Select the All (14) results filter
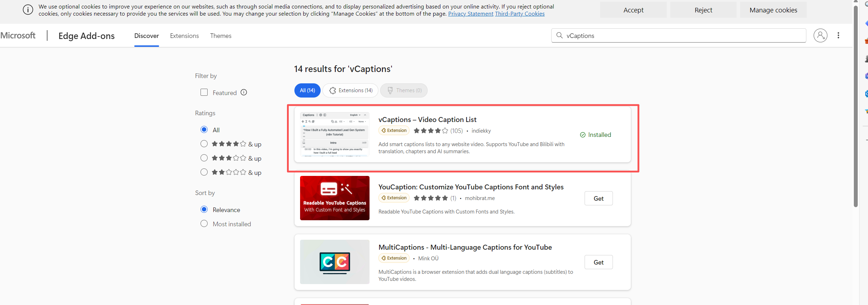The image size is (868, 305). pyautogui.click(x=308, y=90)
